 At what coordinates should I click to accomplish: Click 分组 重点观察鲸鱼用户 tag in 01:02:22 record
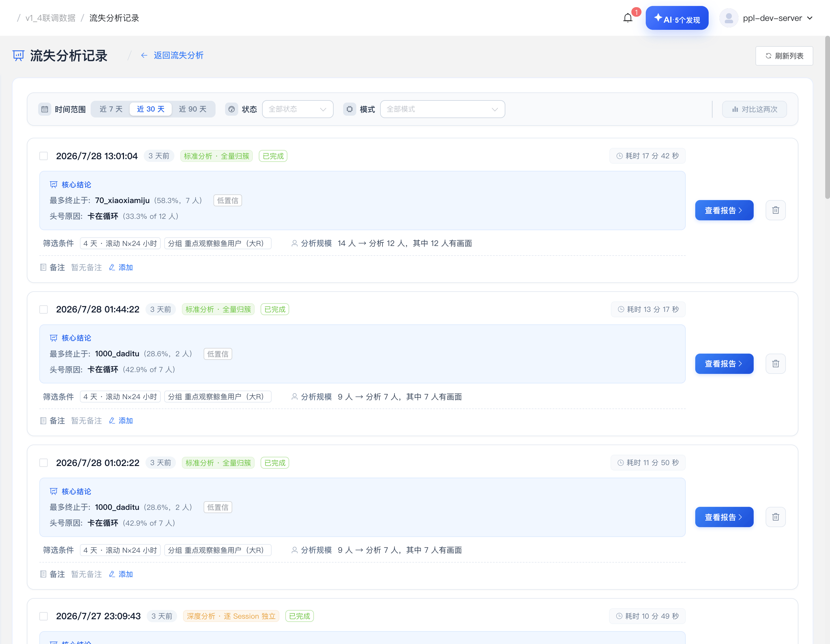218,550
